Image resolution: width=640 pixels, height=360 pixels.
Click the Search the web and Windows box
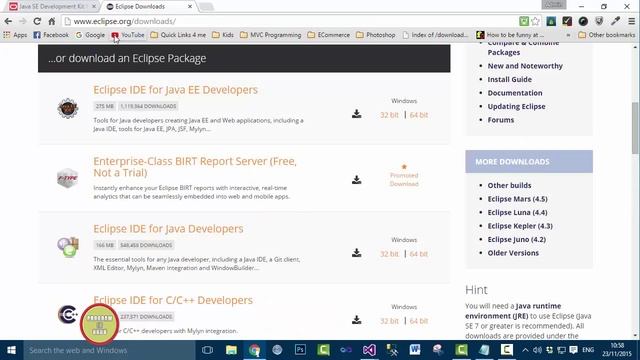[x=109, y=350]
